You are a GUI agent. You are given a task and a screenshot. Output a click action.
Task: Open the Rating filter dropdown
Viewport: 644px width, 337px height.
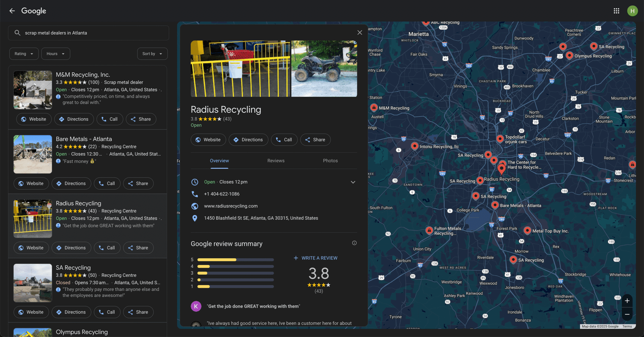[x=24, y=53]
